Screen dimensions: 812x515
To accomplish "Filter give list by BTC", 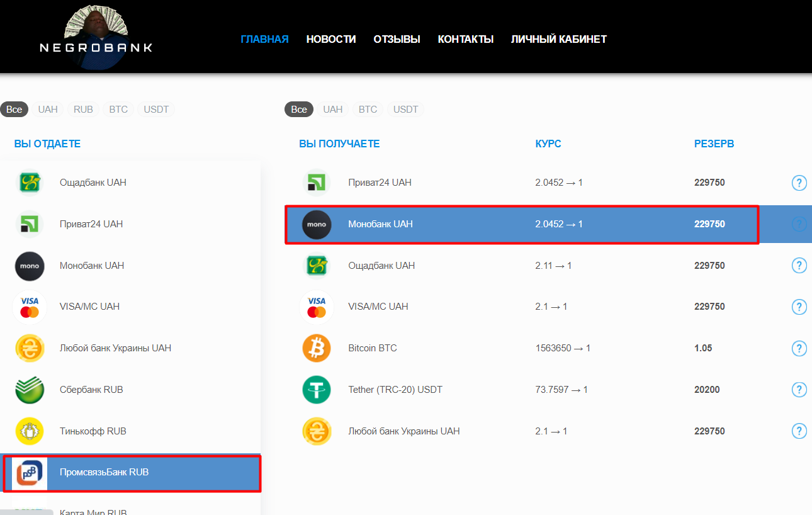I will point(118,110).
